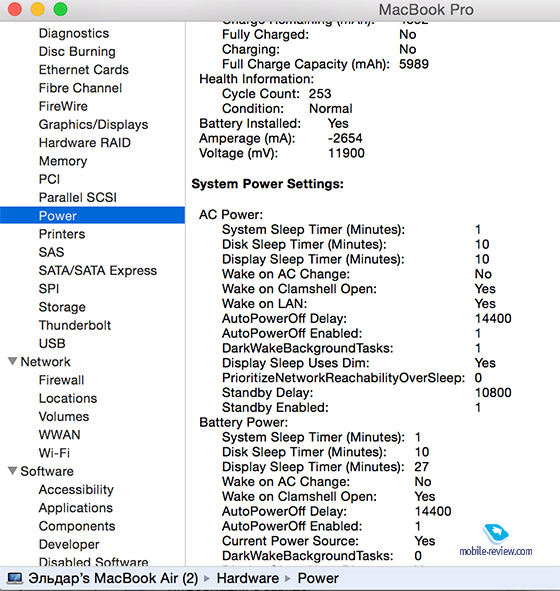Select the PCI entry
560x591 pixels.
pos(49,179)
